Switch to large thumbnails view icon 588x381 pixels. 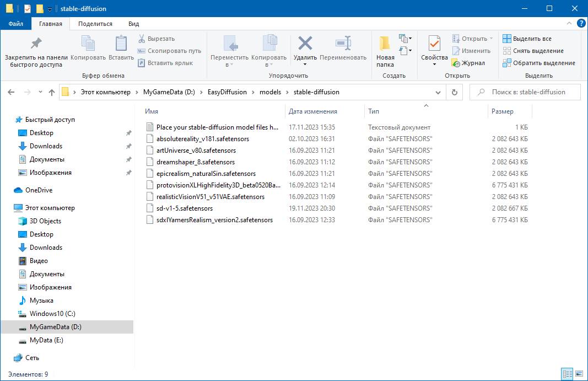coord(578,374)
